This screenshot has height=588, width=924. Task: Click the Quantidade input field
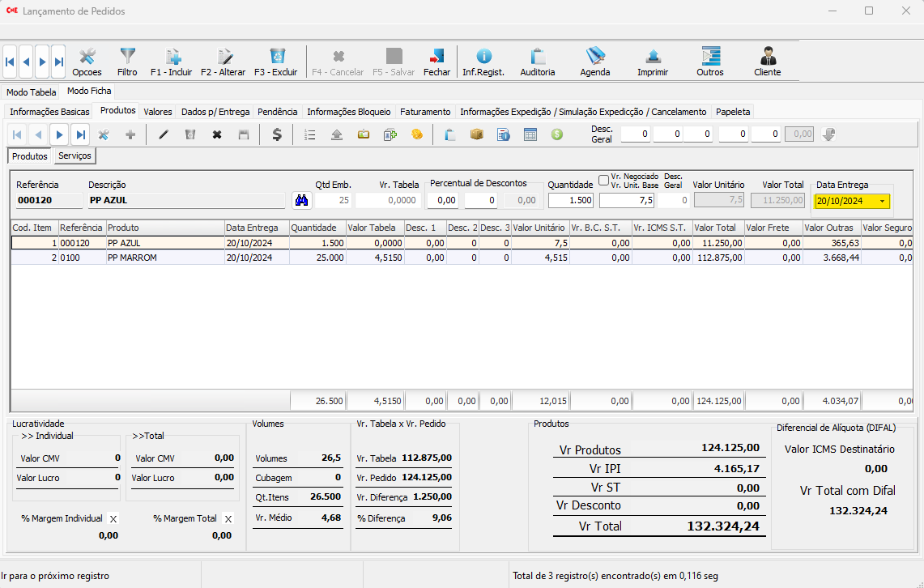pyautogui.click(x=571, y=200)
